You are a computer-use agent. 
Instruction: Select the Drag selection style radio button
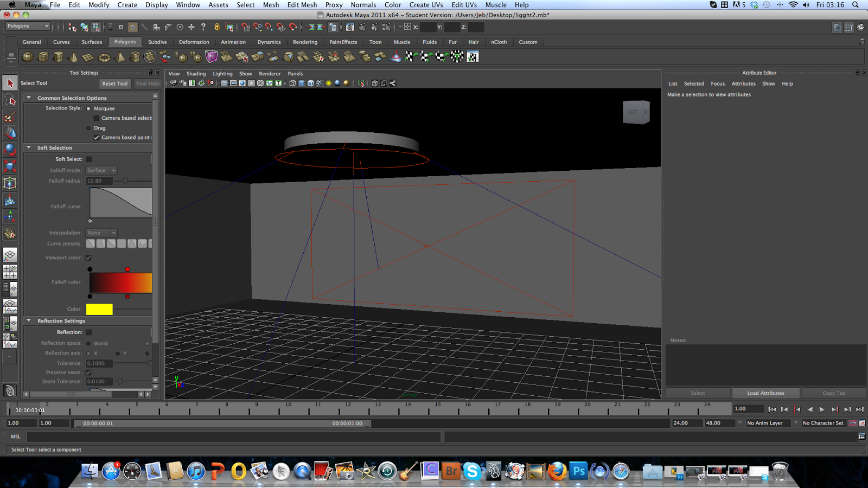(88, 128)
